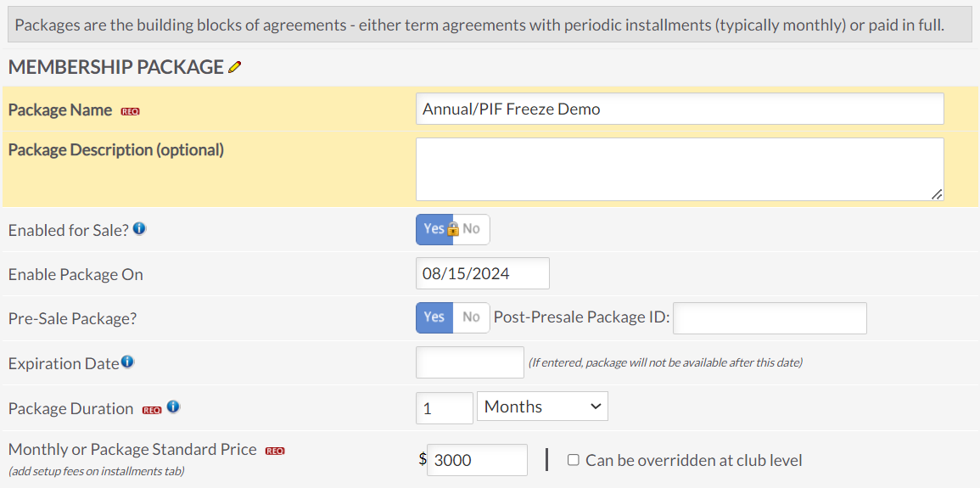
Task: Click the Enable Package On date field
Action: [483, 273]
